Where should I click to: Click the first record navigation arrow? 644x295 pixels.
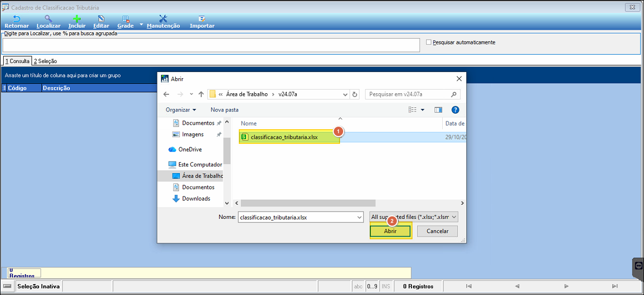click(469, 286)
